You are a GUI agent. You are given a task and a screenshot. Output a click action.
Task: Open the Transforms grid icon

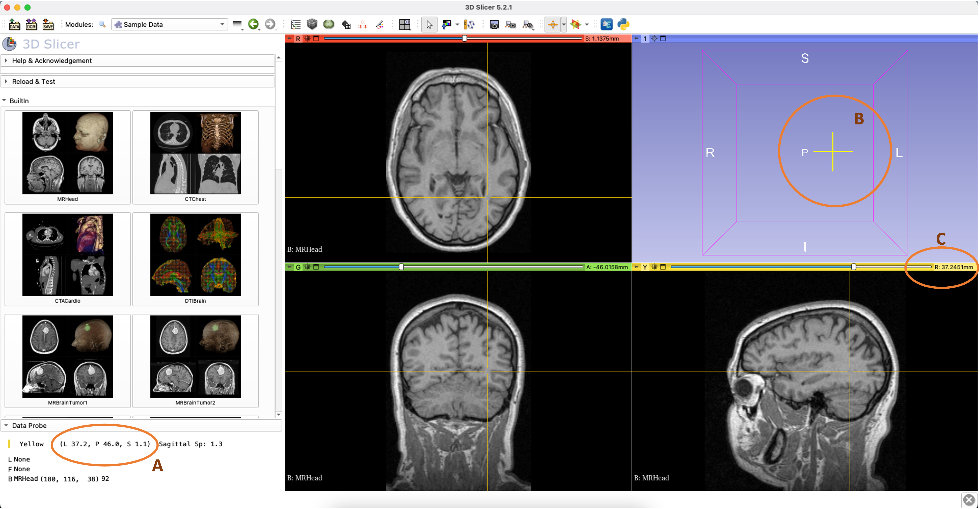(346, 24)
